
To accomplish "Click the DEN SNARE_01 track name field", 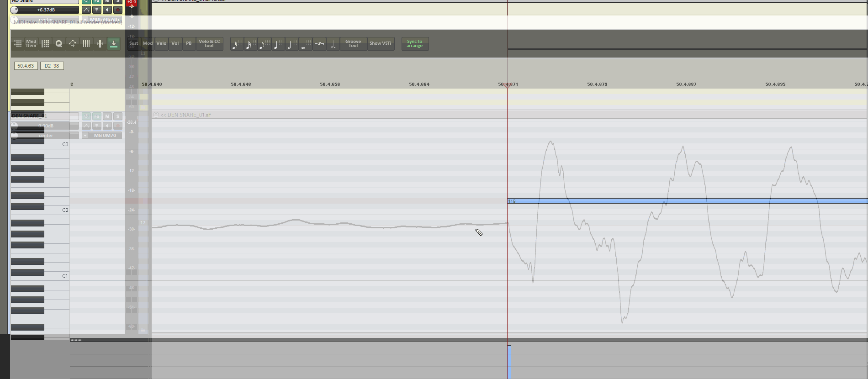I will 44,116.
